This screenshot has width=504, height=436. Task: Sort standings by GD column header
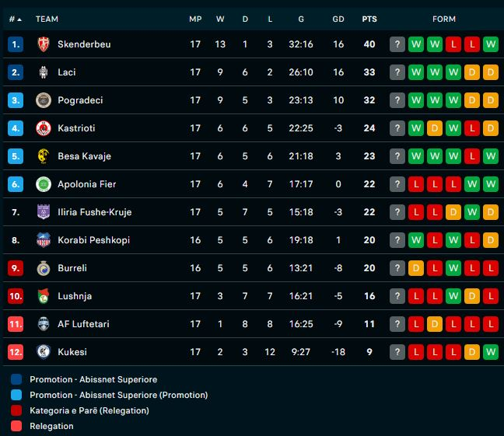point(338,19)
